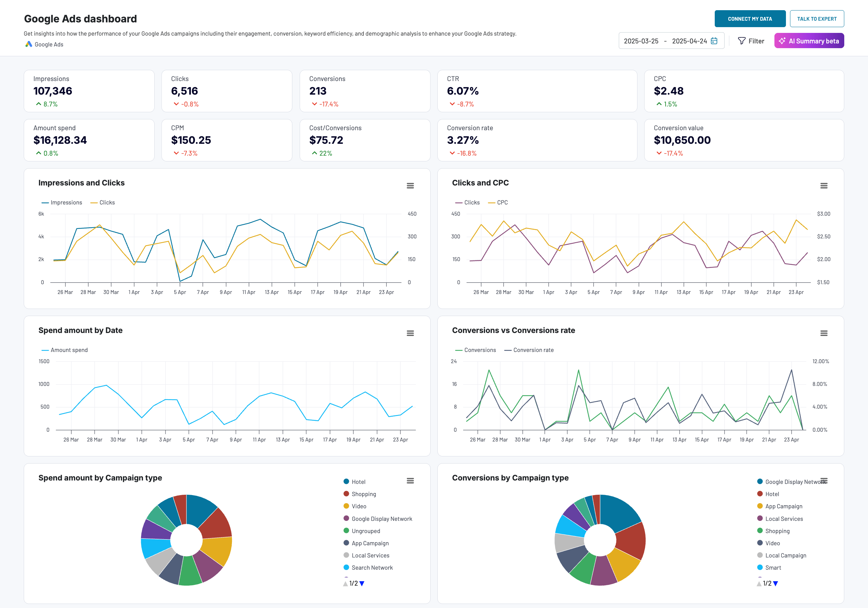The height and width of the screenshot is (608, 868).
Task: Toggle Impressions series in Impressions and Clicks legend
Action: 62,203
